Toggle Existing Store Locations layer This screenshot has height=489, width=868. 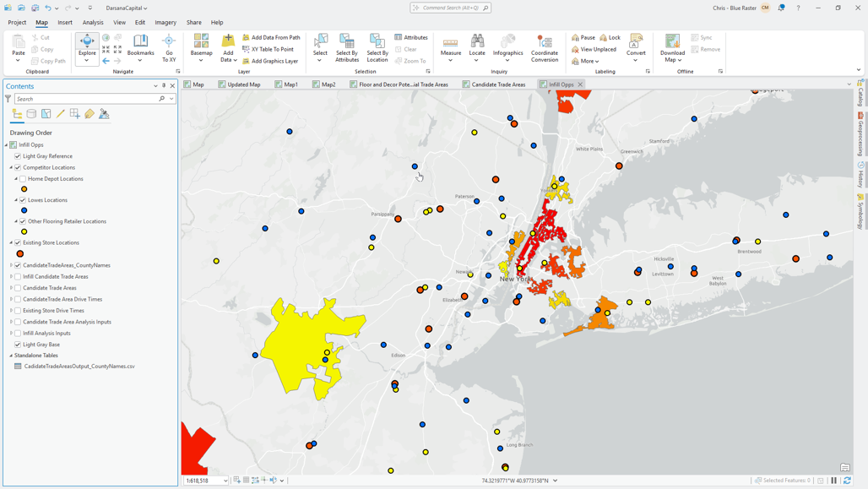pyautogui.click(x=18, y=242)
